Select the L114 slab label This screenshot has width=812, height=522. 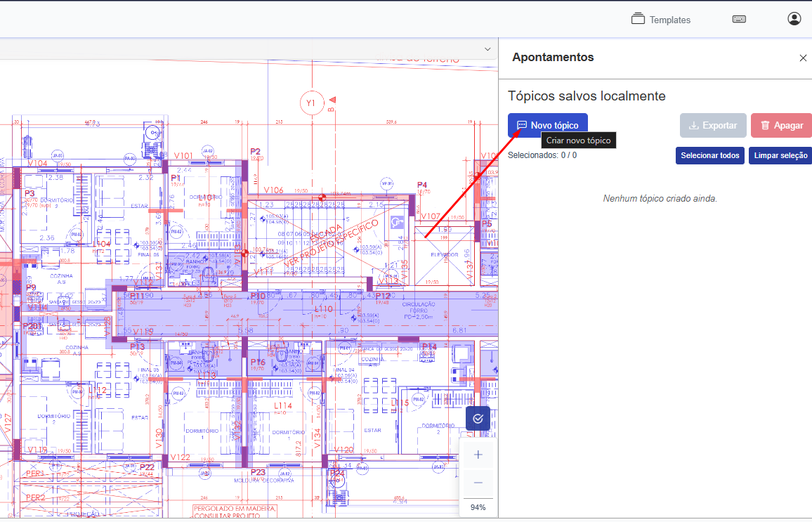pyautogui.click(x=282, y=406)
